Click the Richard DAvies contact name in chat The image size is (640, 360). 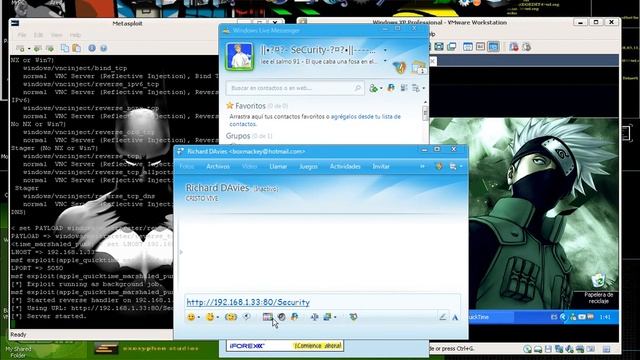217,188
